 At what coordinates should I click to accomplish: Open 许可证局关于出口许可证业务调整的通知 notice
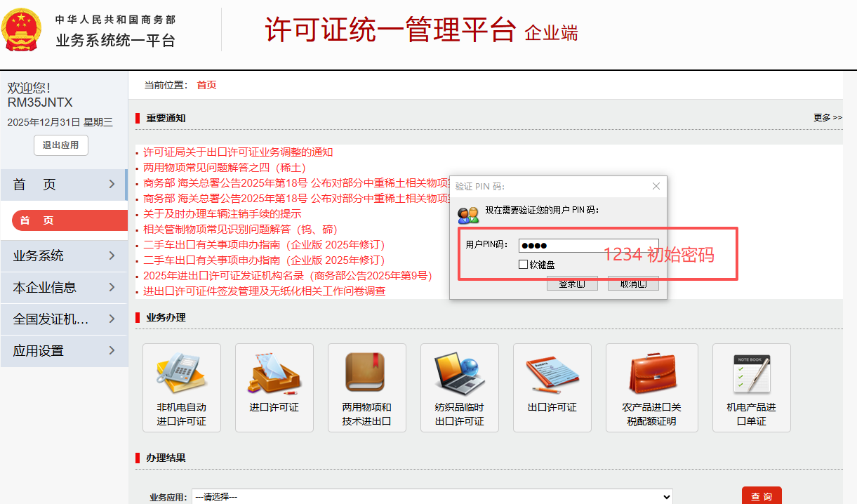pos(238,152)
